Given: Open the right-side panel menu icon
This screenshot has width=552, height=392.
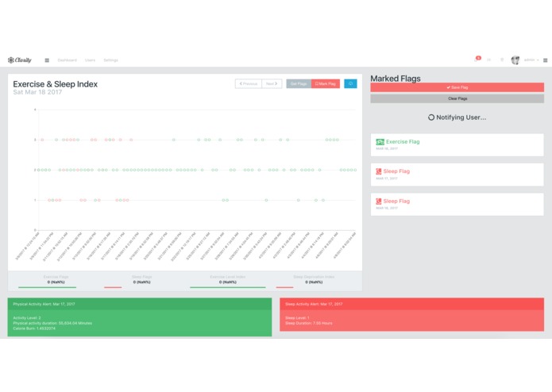Looking at the screenshot, I should [x=546, y=60].
